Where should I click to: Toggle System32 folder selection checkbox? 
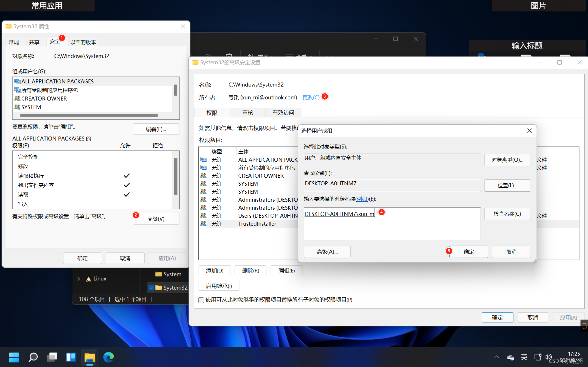pyautogui.click(x=151, y=288)
